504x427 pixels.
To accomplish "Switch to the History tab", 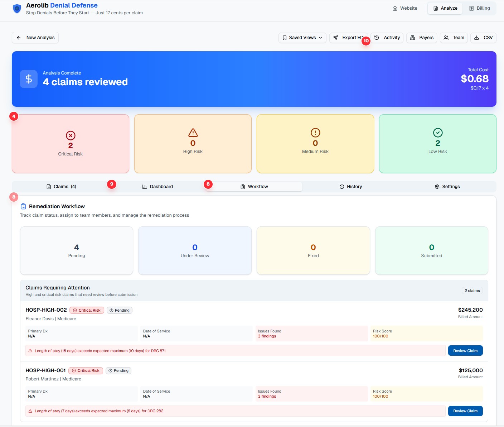I will [350, 186].
